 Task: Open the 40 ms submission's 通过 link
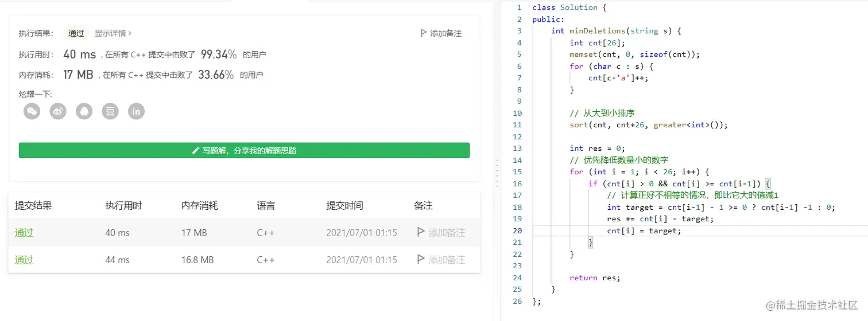click(24, 233)
